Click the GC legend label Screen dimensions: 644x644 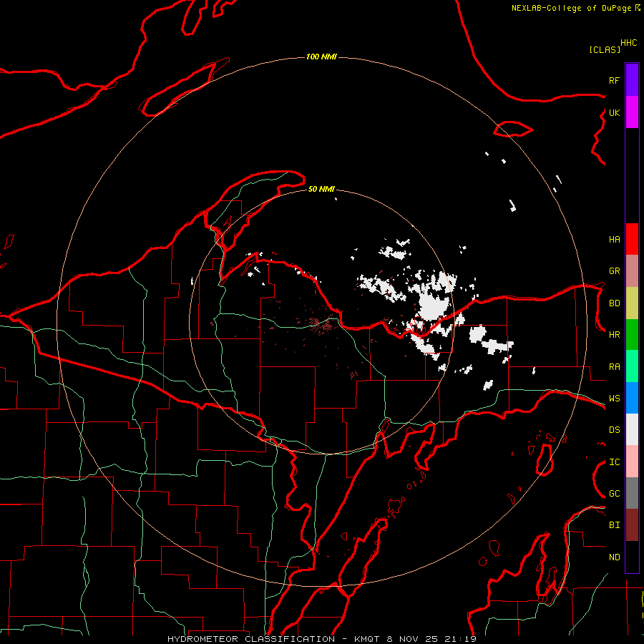614,494
